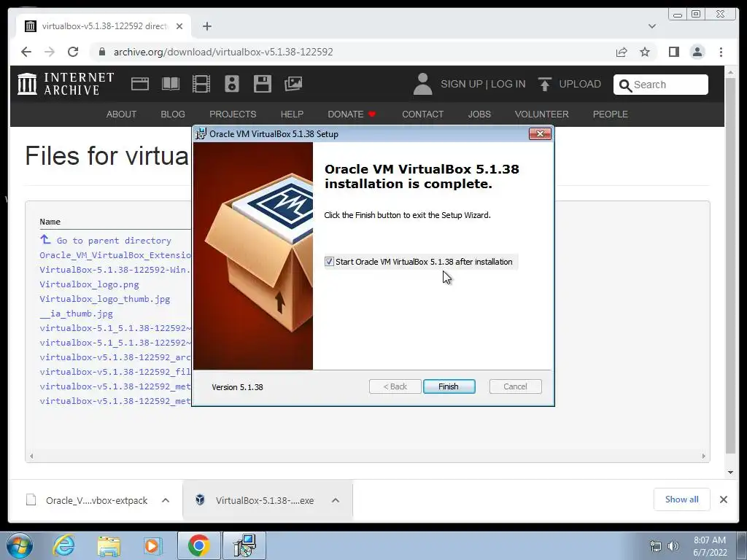Open the BLOG menu item
The height and width of the screenshot is (560, 747).
click(173, 114)
